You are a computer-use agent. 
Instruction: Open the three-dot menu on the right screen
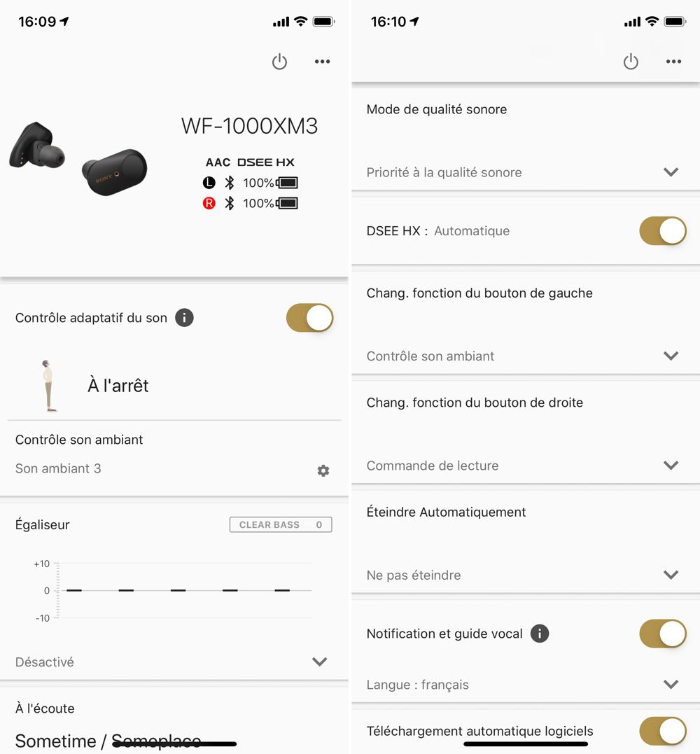673,62
